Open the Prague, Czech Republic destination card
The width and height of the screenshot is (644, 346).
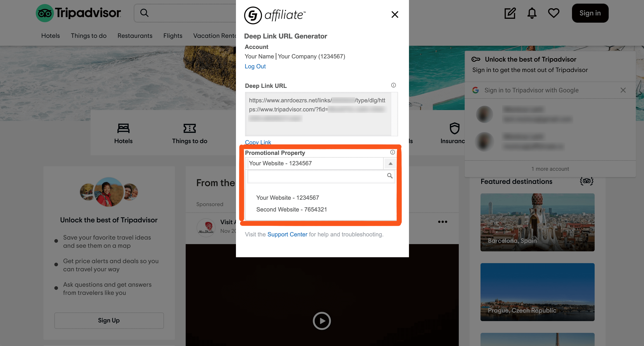[537, 292]
